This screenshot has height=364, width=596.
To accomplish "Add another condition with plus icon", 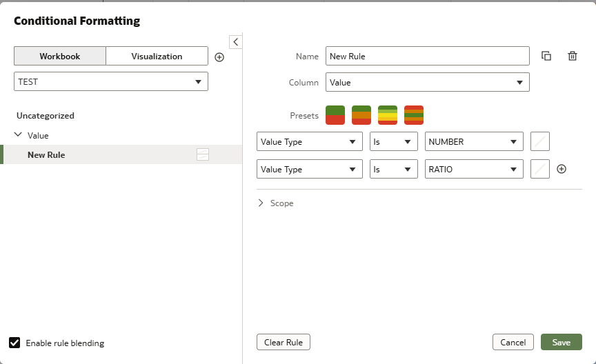I will point(562,169).
